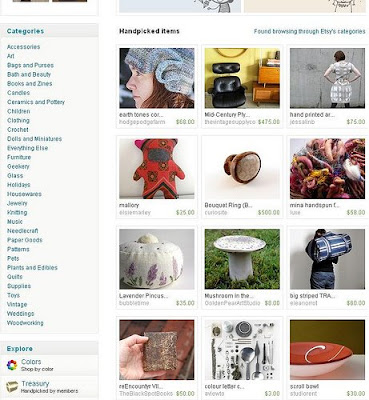The width and height of the screenshot is (369, 400).
Task: Follow 'Found browsing through Etsy's categories' link
Action: coord(309,31)
